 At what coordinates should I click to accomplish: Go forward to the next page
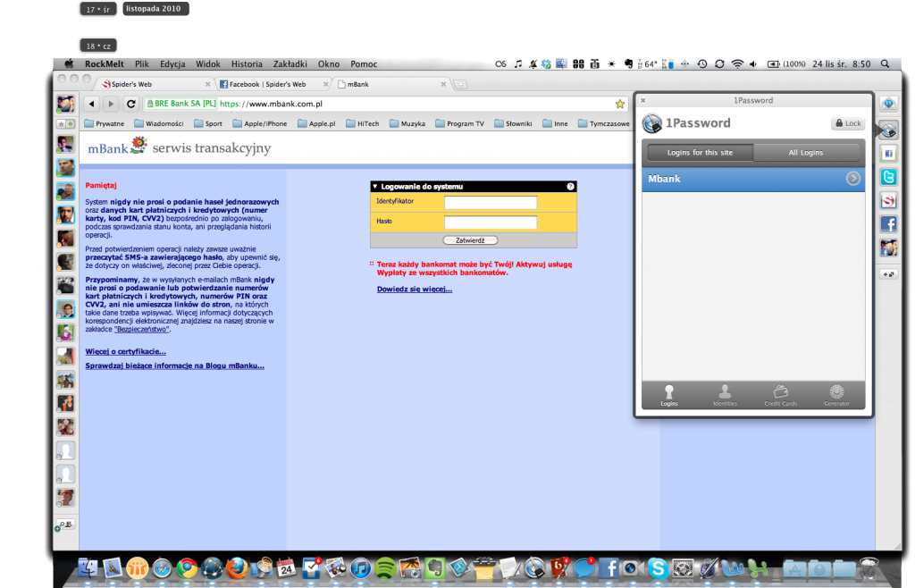pyautogui.click(x=110, y=104)
